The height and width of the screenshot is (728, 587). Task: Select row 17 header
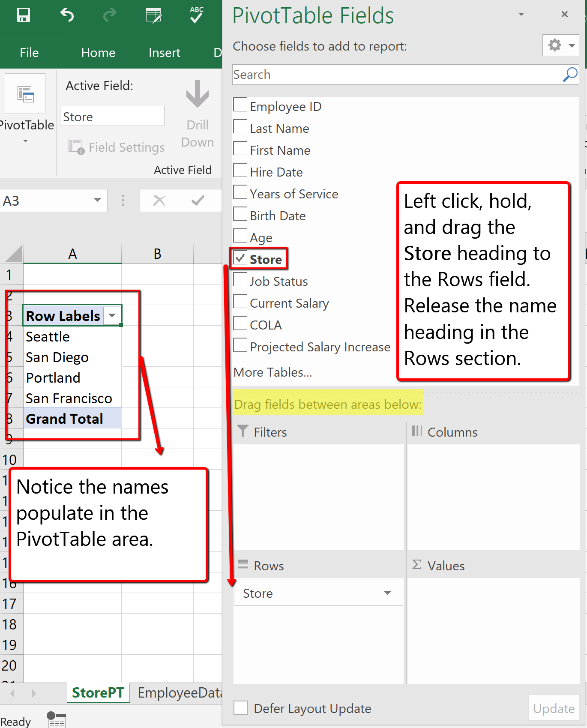(x=11, y=604)
